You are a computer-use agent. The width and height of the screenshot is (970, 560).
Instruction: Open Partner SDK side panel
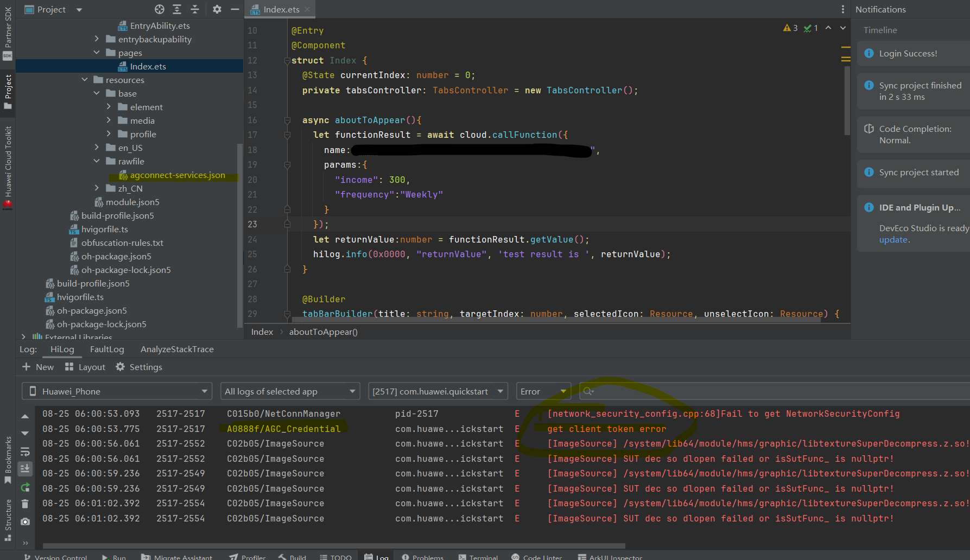pyautogui.click(x=8, y=33)
